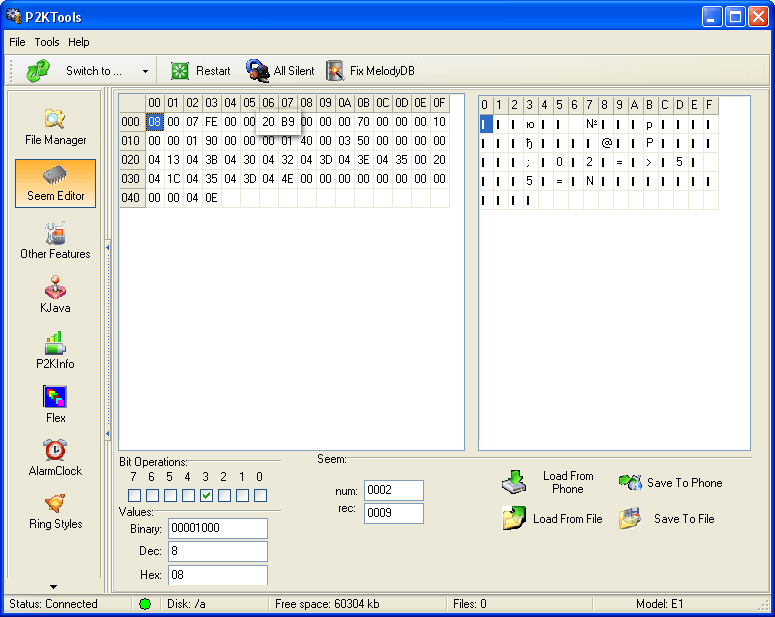Image resolution: width=775 pixels, height=617 pixels.
Task: Open the AlarmClock icon
Action: tap(55, 450)
